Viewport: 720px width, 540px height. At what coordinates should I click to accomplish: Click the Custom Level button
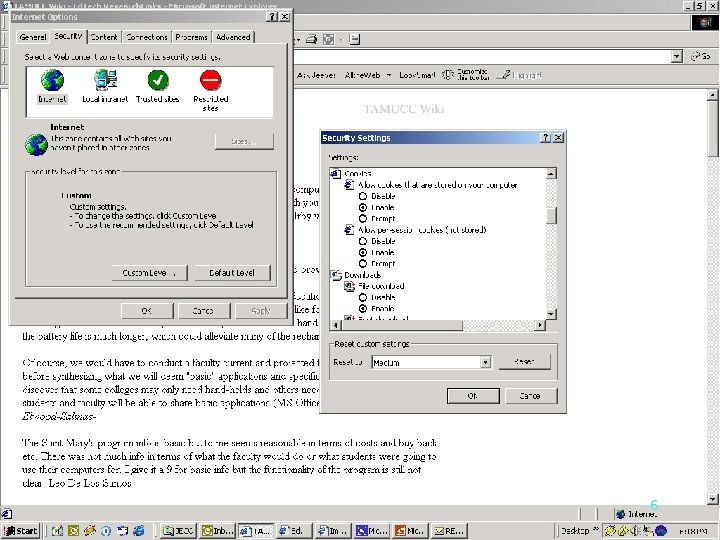[x=149, y=273]
